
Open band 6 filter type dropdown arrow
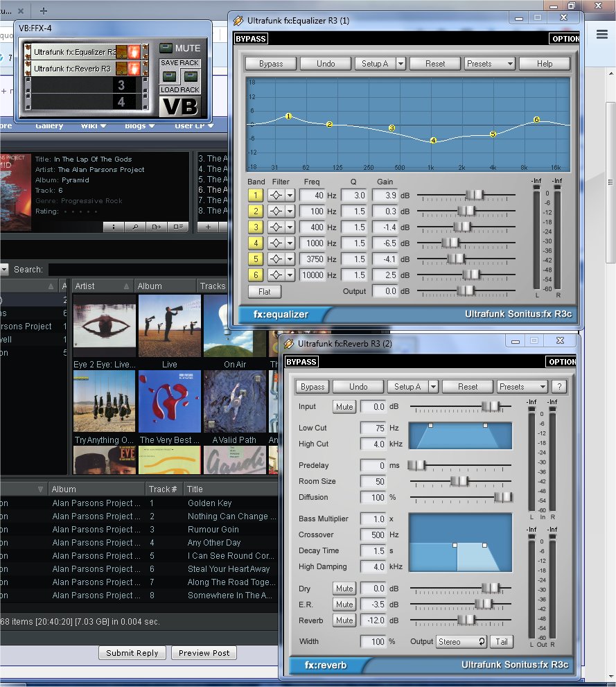[x=290, y=275]
